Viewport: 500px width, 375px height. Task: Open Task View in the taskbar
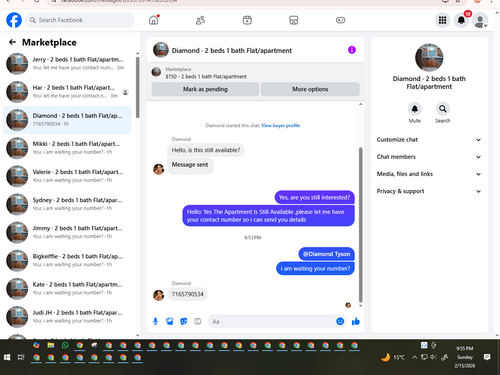pyautogui.click(x=21, y=357)
